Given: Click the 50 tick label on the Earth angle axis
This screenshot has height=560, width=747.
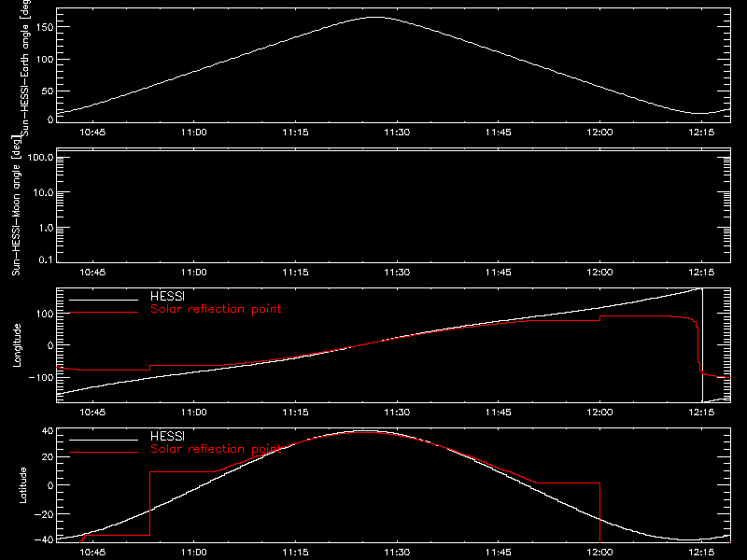Looking at the screenshot, I should pos(48,91).
